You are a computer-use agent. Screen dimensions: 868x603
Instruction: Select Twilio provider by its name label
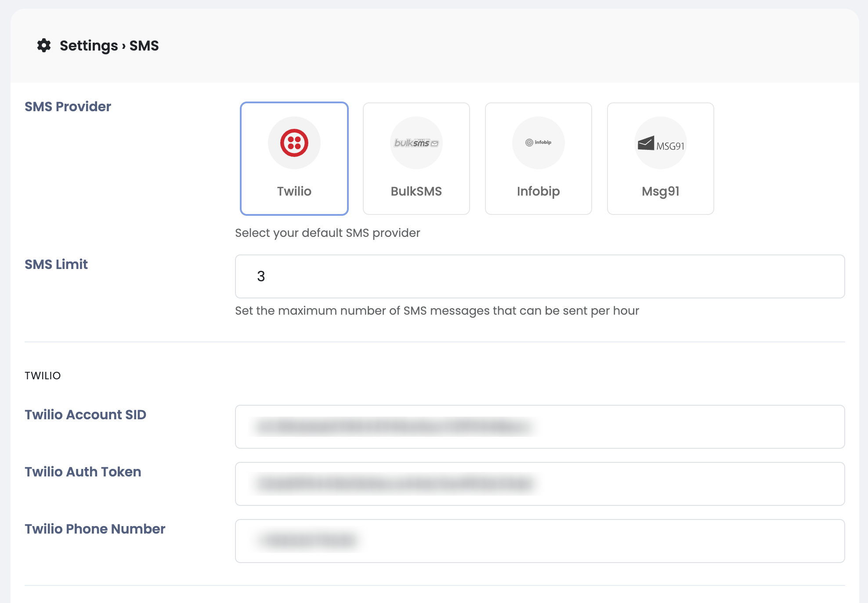tap(294, 191)
